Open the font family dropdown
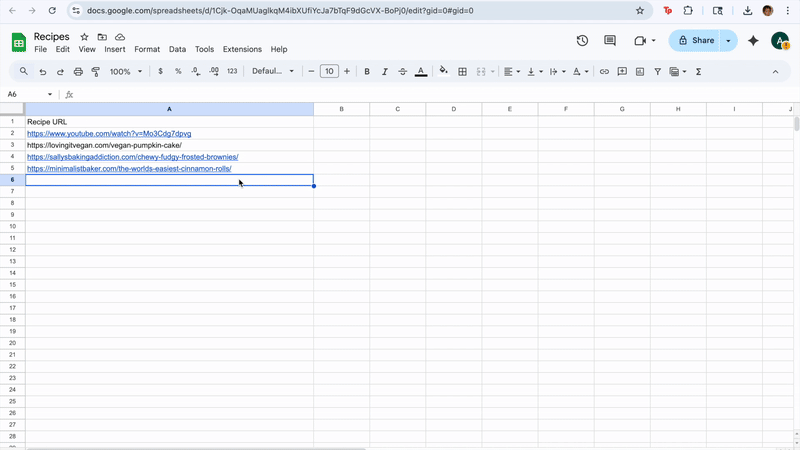Viewport: 800px width, 450px height. click(273, 72)
